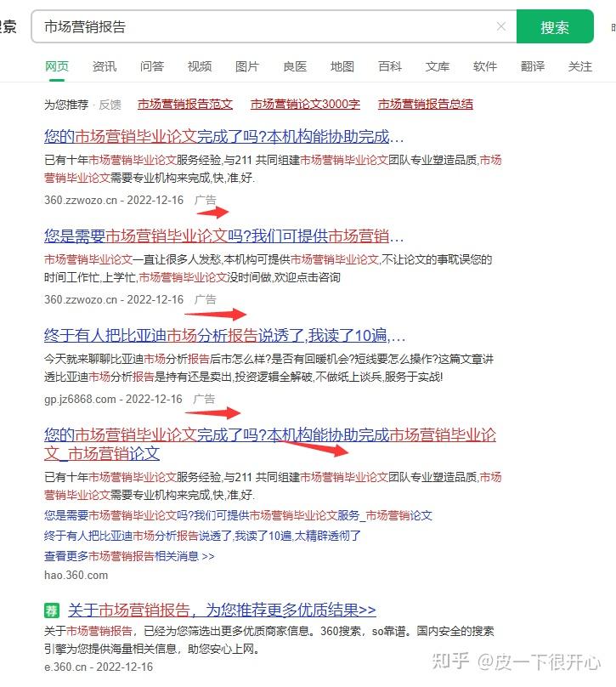Click the 广告 label under the BYD result
Screen dimensions: 616x687
pos(205,399)
